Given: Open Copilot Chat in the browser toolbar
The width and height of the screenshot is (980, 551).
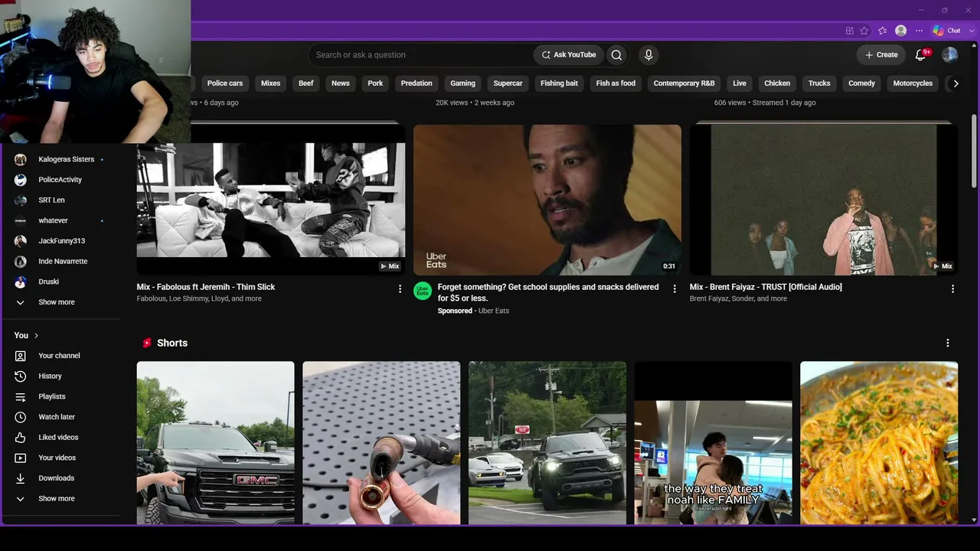Looking at the screenshot, I should 947,31.
